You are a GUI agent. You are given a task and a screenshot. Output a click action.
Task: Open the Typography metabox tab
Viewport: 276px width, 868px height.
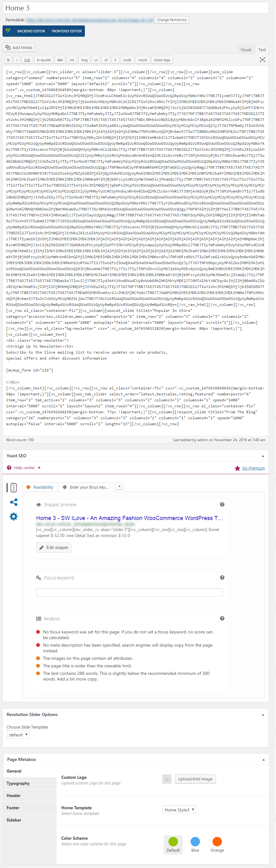click(x=30, y=784)
